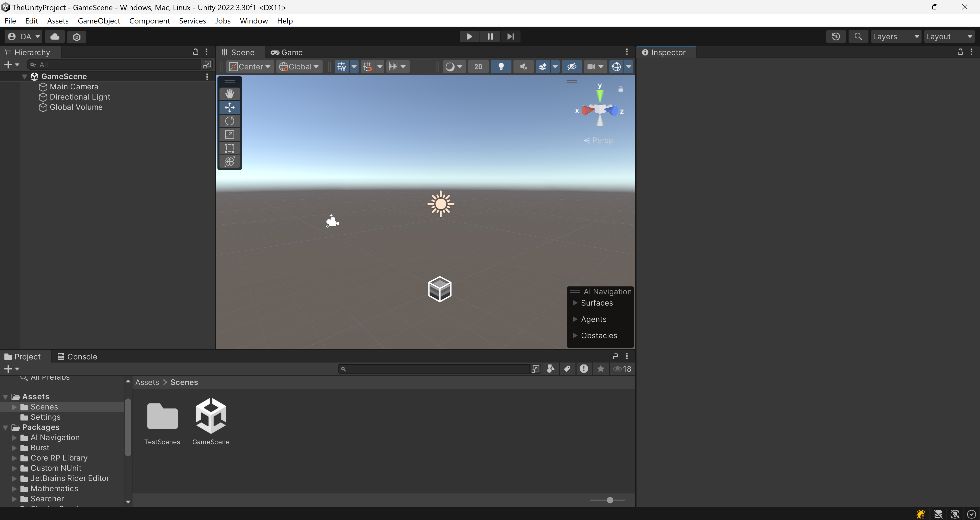Toggle Scene view rotation lock

click(620, 89)
